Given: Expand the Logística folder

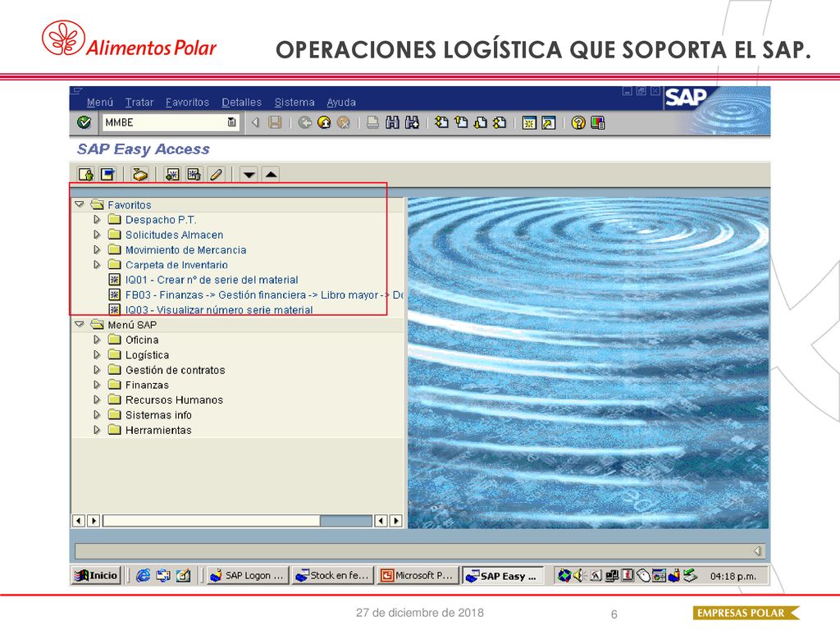Looking at the screenshot, I should pos(97,354).
